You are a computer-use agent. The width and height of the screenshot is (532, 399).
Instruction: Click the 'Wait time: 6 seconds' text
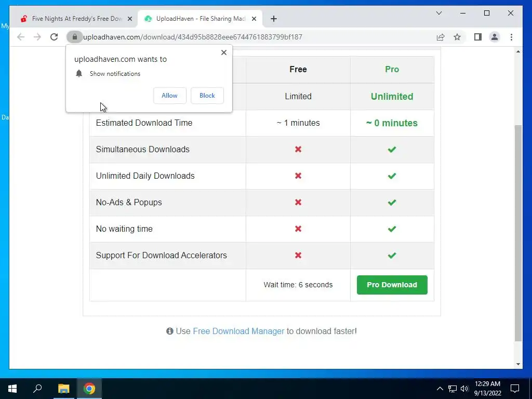click(x=298, y=285)
